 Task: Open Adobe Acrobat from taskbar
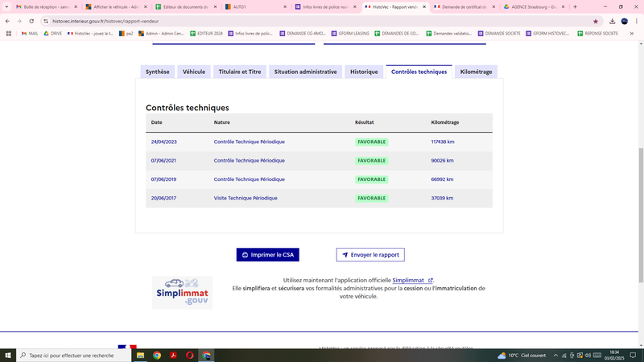click(173, 356)
